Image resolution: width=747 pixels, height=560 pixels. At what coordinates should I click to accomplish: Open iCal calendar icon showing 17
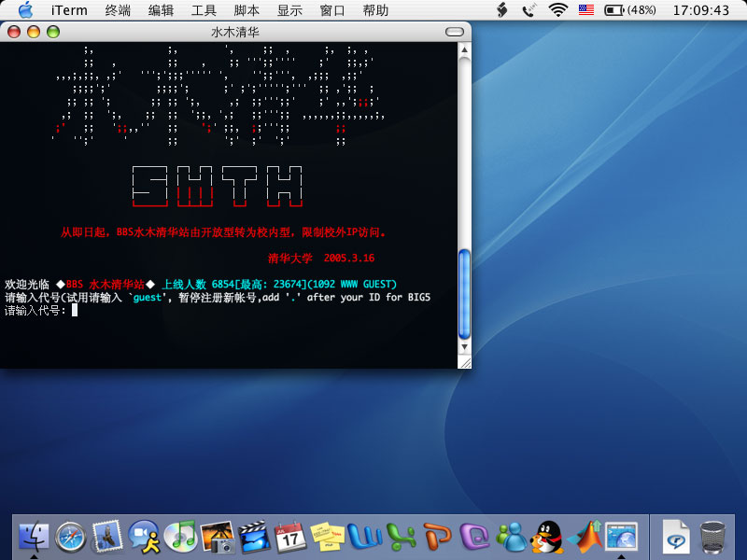point(290,538)
